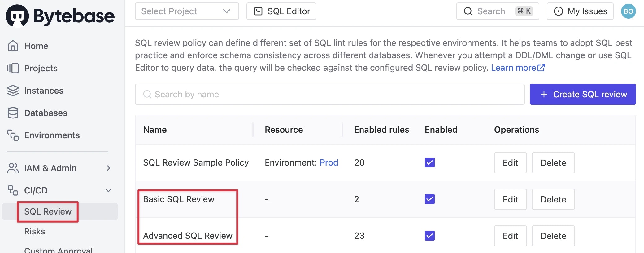Focus the Search by name field
This screenshot has width=644, height=253.
coord(330,94)
